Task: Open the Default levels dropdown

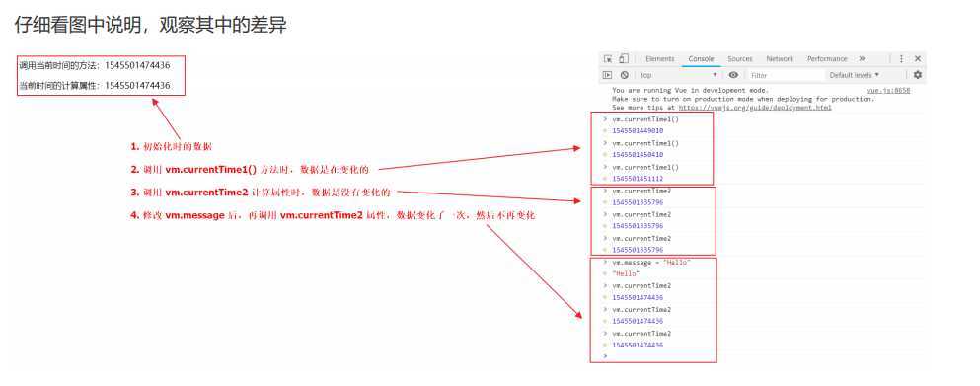Action: [855, 75]
